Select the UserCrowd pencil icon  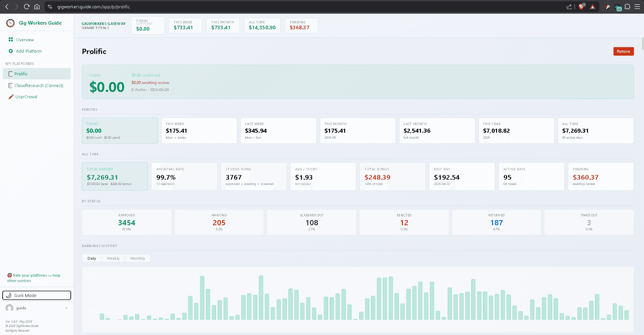point(11,97)
